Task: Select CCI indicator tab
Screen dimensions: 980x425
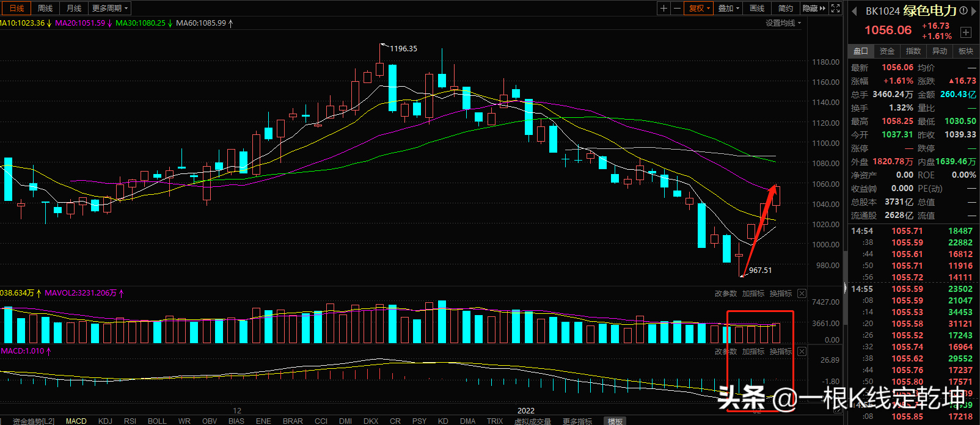Action: (x=321, y=421)
